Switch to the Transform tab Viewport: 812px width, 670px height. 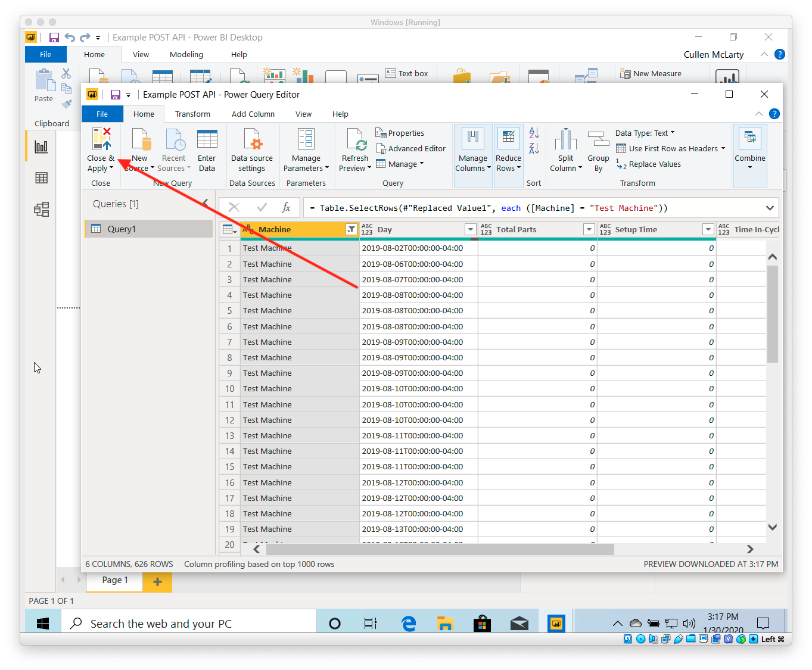point(192,114)
